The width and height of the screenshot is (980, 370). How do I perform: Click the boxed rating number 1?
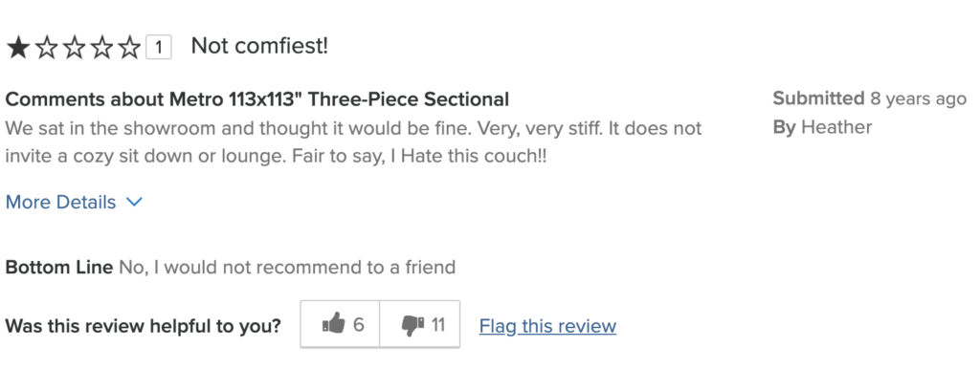159,48
